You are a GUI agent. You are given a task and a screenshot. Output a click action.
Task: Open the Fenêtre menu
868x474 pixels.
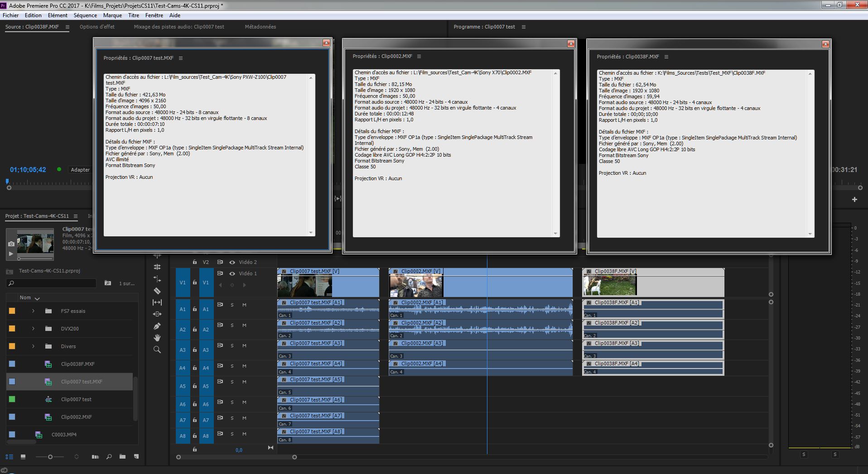[x=154, y=15]
